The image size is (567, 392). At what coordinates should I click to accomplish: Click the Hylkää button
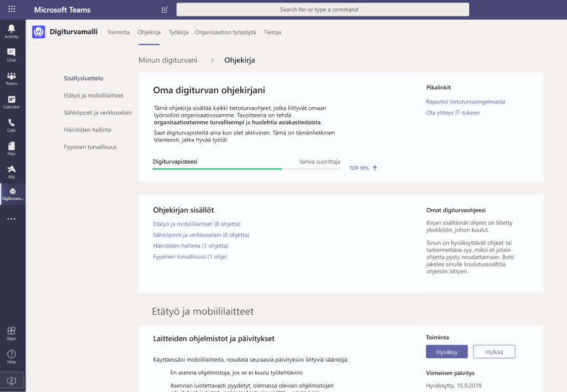[x=494, y=351]
